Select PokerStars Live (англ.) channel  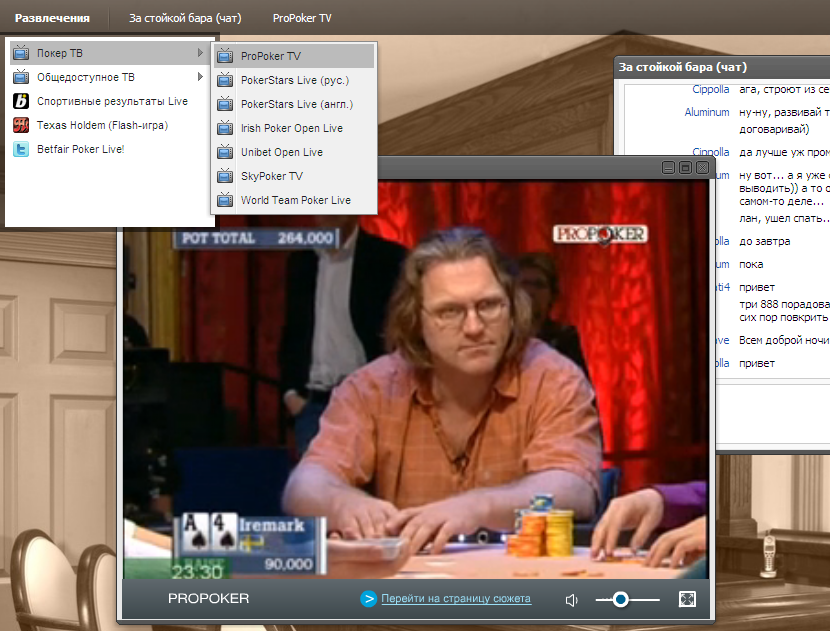pos(296,104)
